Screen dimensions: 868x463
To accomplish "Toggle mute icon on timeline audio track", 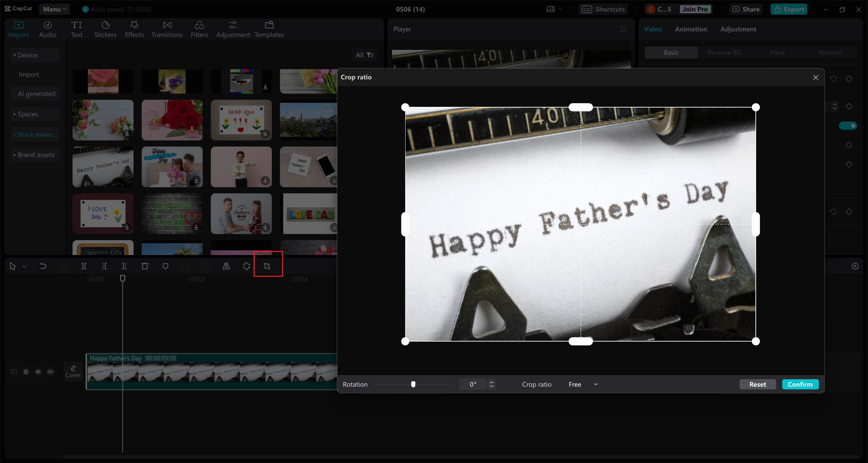I will tap(50, 372).
